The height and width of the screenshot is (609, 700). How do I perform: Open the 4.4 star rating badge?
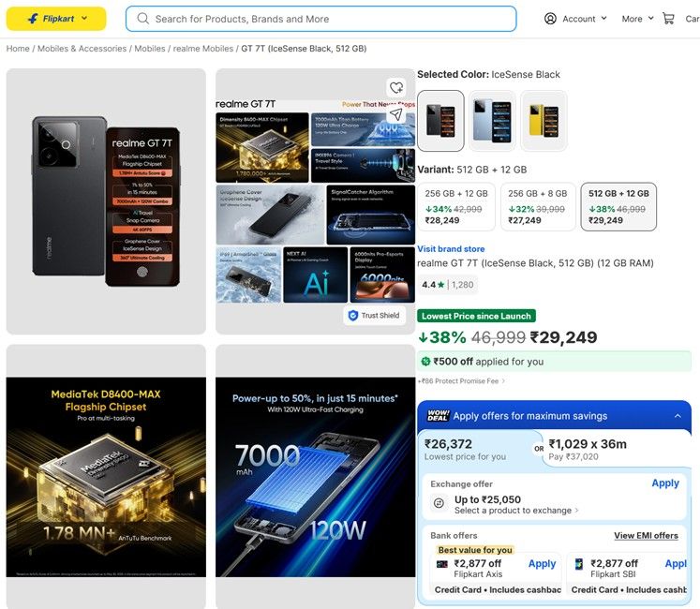[x=448, y=285]
